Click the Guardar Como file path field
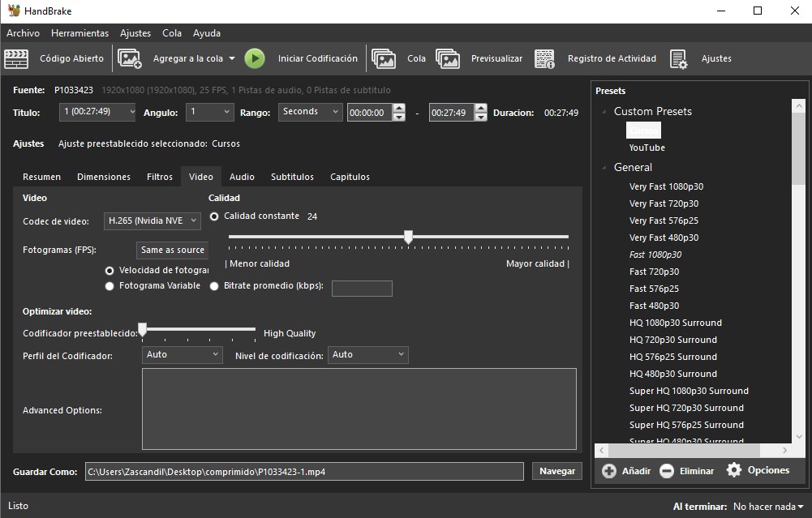The image size is (812, 518). 304,471
